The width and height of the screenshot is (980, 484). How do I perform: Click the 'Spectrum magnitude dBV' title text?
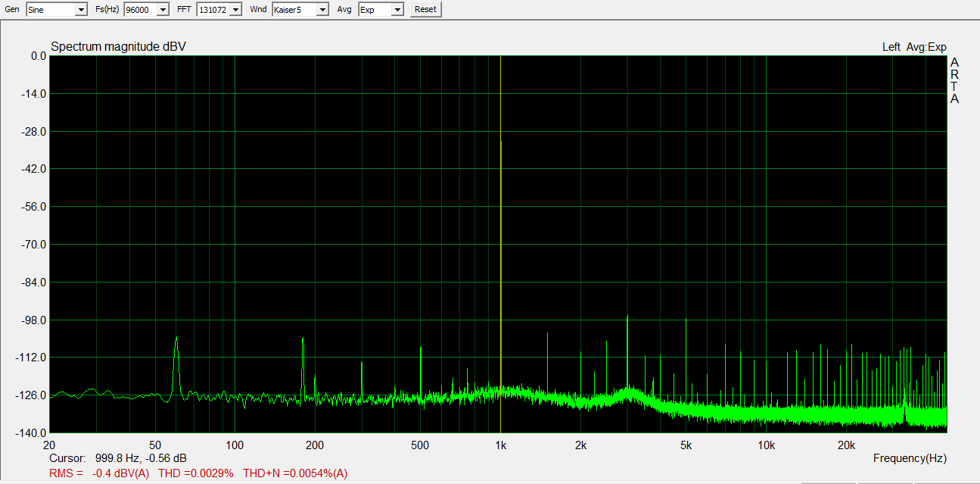coord(118,47)
